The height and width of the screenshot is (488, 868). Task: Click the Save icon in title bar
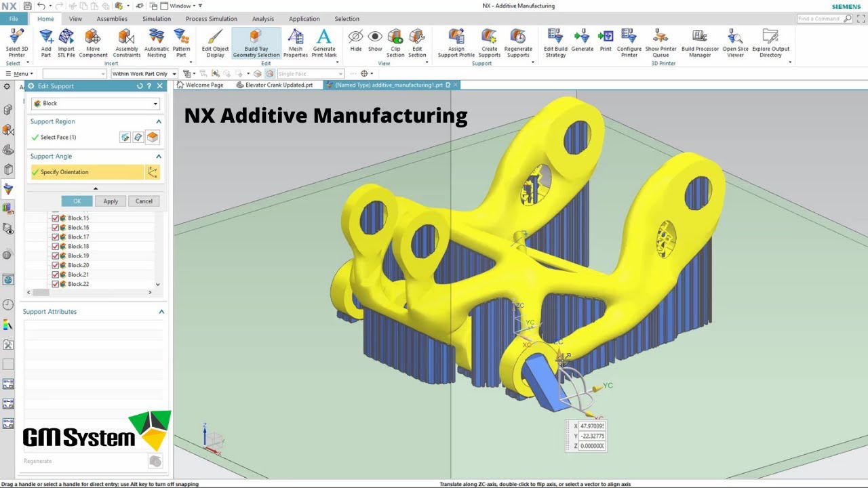click(x=27, y=5)
